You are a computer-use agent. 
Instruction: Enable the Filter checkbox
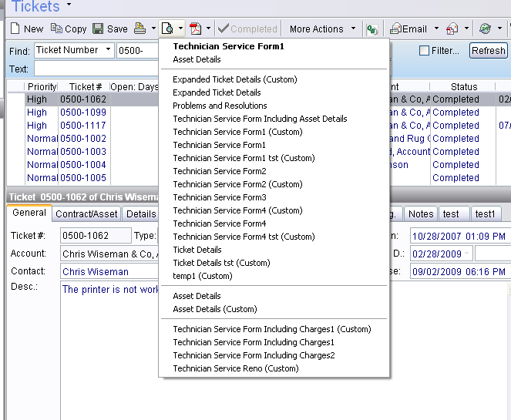[424, 51]
